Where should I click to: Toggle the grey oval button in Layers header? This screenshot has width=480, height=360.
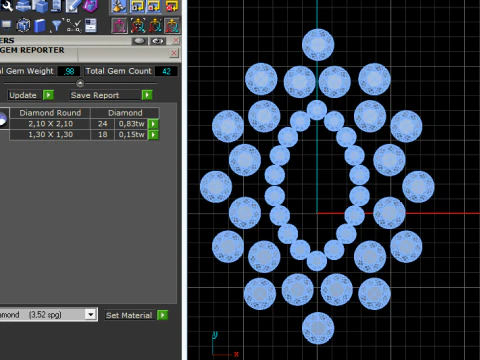[139, 41]
